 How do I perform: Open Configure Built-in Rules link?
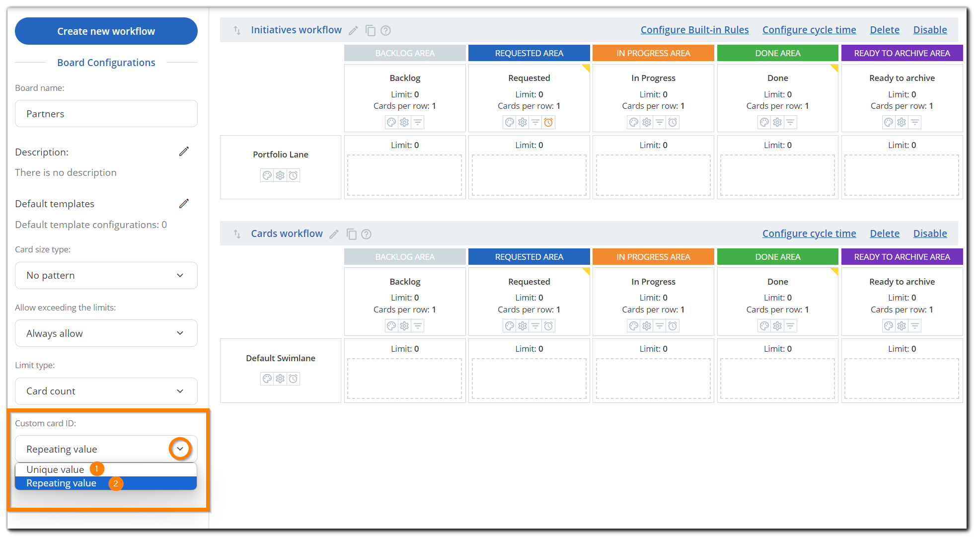point(694,30)
